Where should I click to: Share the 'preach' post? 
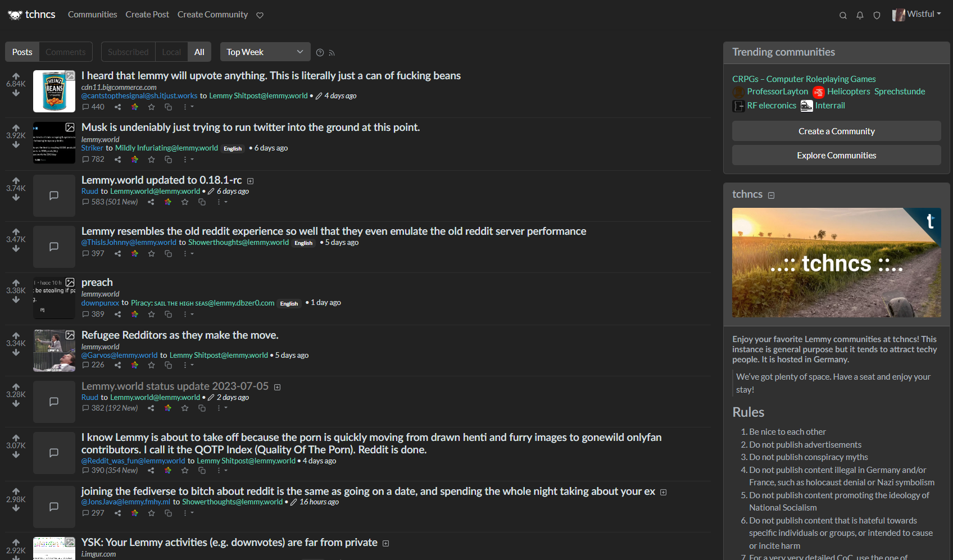coord(118,315)
